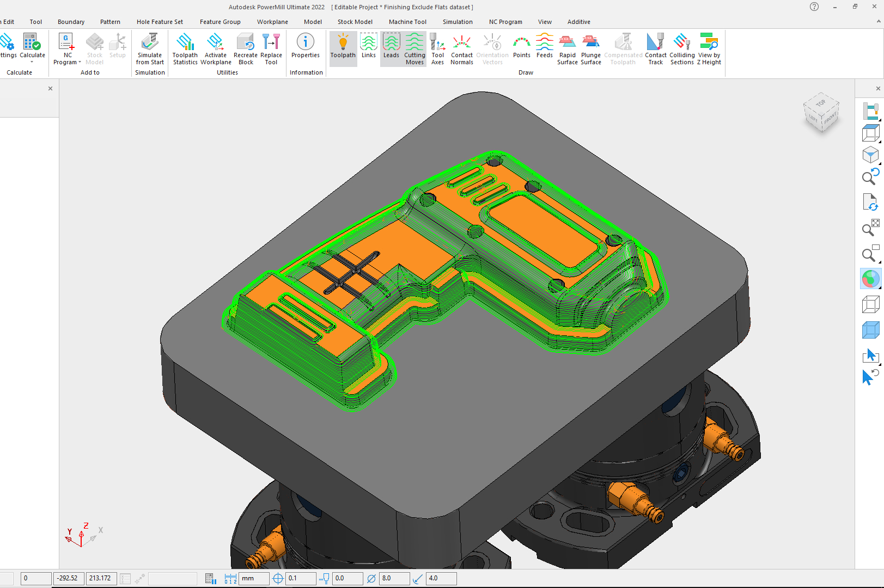Image resolution: width=884 pixels, height=588 pixels.
Task: Click the tolerance field showing 0.1
Action: click(301, 578)
